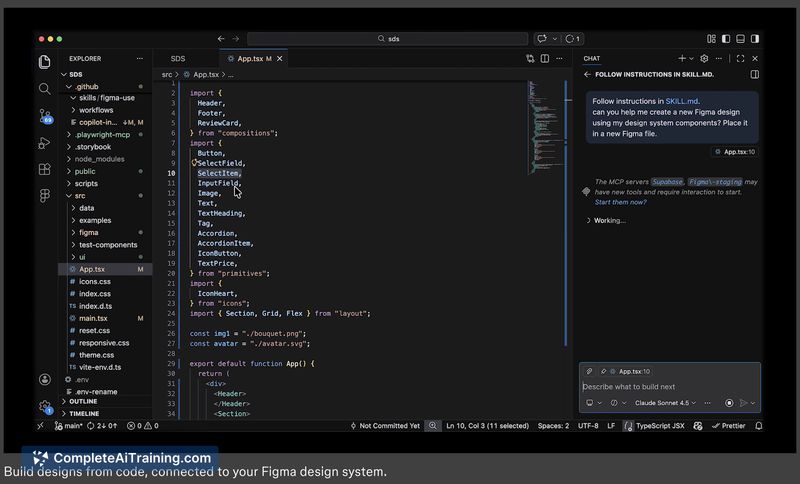Open Customize Layout in title bar
Image resolution: width=800 pixels, height=484 pixels.
[x=711, y=39]
